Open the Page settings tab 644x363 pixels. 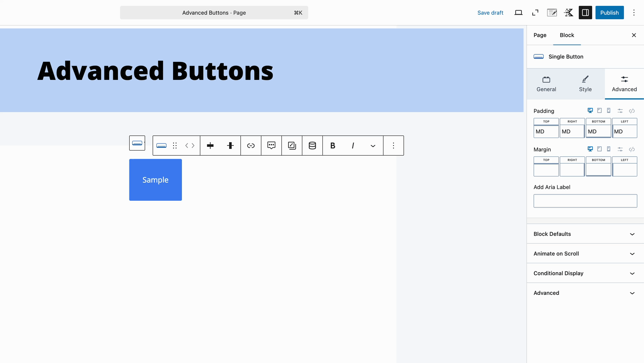(539, 35)
